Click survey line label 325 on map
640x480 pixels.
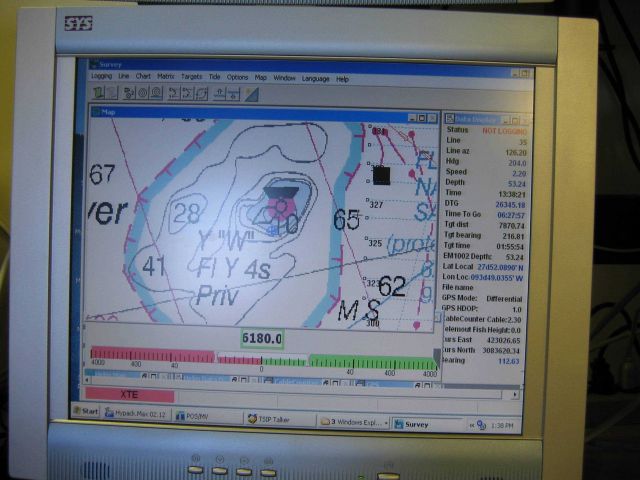click(x=375, y=243)
